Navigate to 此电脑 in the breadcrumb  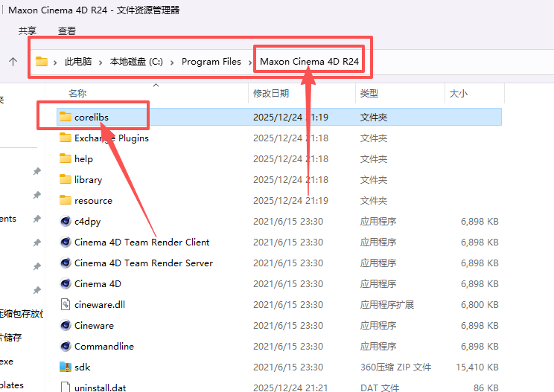coord(78,62)
